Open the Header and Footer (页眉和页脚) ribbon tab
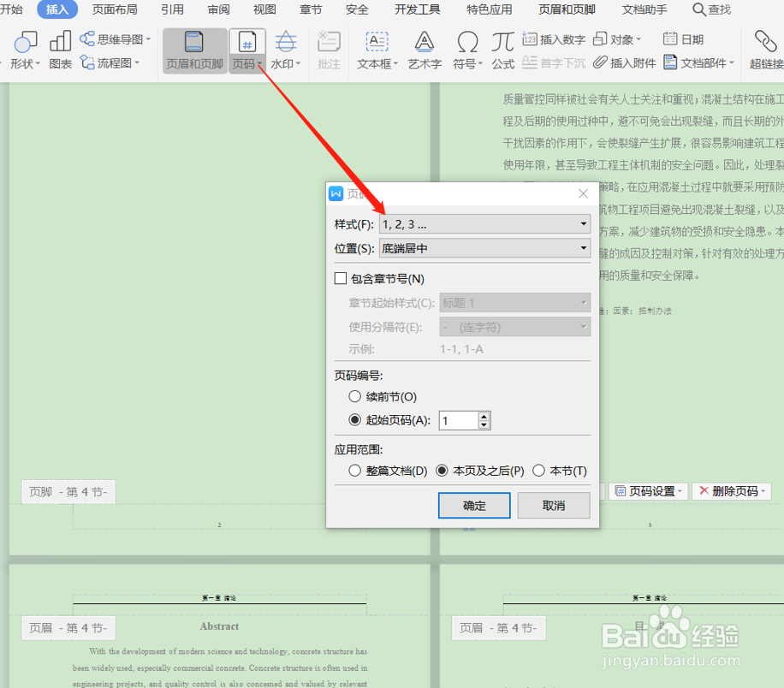Screen dimensions: 784x688 click(x=567, y=9)
